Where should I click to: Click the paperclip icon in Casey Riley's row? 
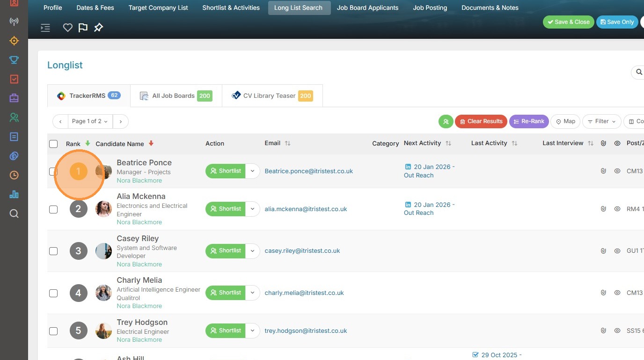point(603,251)
